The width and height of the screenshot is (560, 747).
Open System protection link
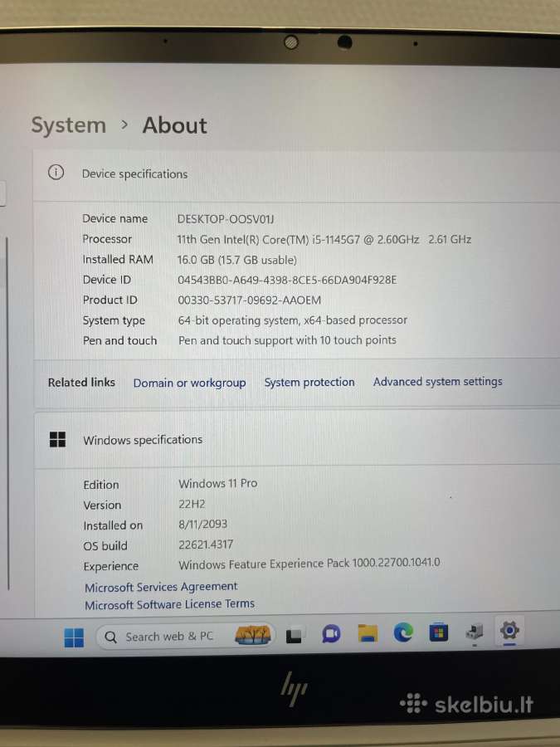(x=309, y=382)
